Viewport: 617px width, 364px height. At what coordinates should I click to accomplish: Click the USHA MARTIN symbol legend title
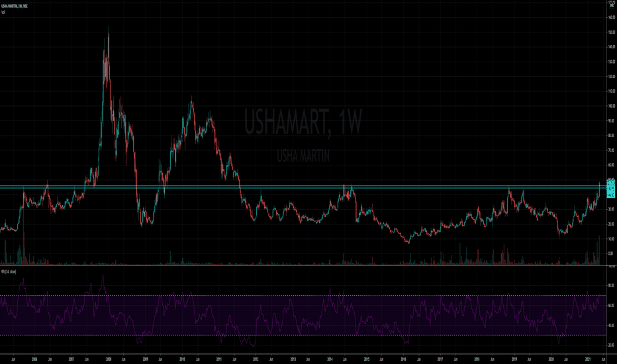(x=15, y=7)
